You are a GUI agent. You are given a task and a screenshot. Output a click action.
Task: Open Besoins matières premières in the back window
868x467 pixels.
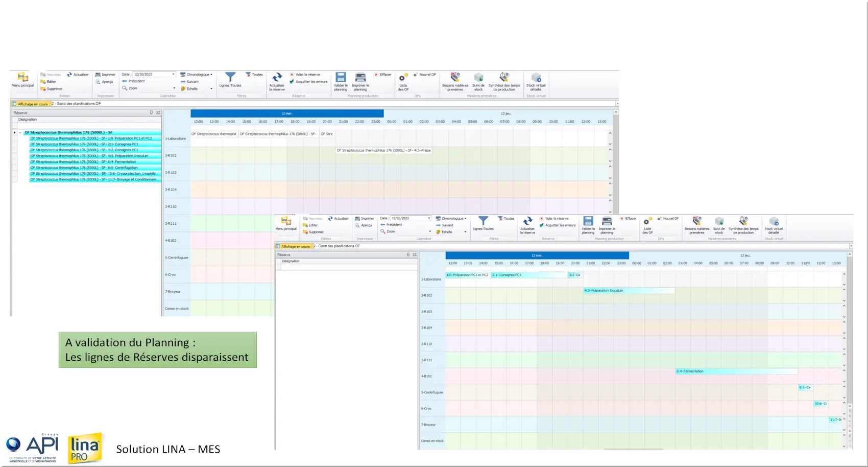[455, 82]
